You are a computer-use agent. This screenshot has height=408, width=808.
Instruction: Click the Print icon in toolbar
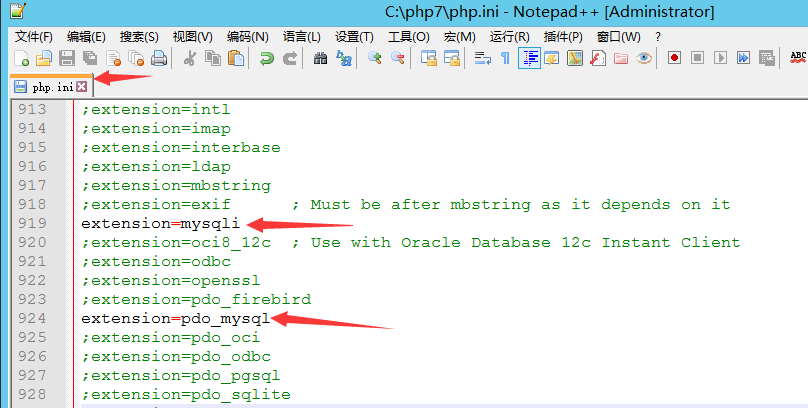[x=158, y=59]
